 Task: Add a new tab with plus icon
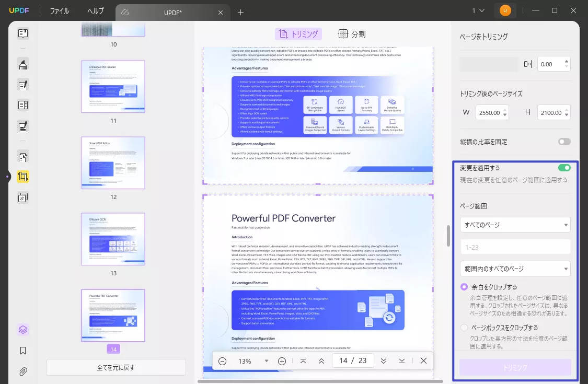(x=241, y=13)
